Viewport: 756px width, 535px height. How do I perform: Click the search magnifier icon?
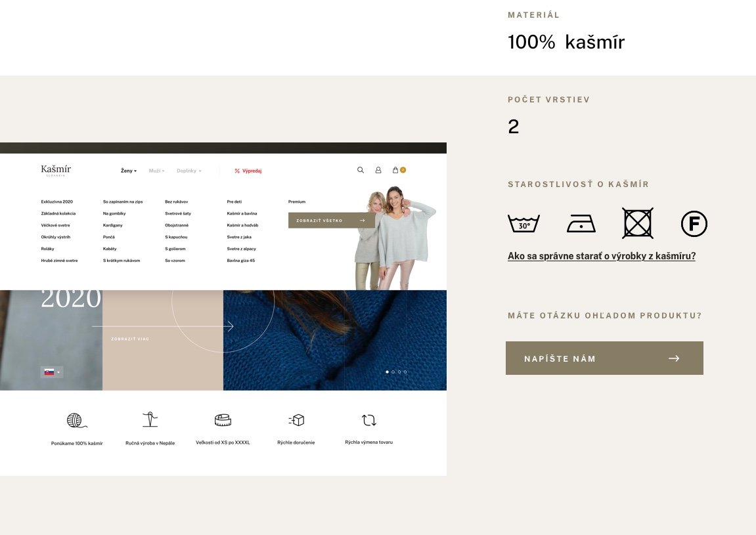click(360, 170)
